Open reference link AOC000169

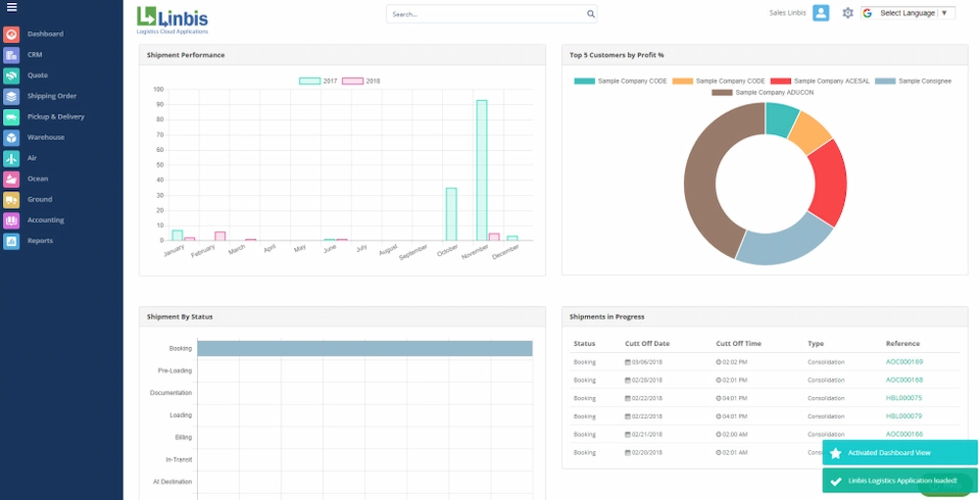click(x=905, y=362)
